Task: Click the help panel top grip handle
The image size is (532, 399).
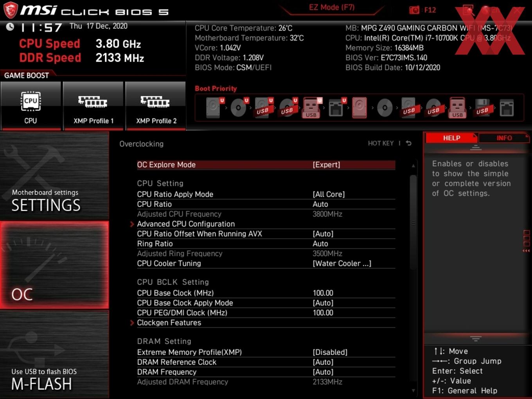Action: [x=476, y=148]
